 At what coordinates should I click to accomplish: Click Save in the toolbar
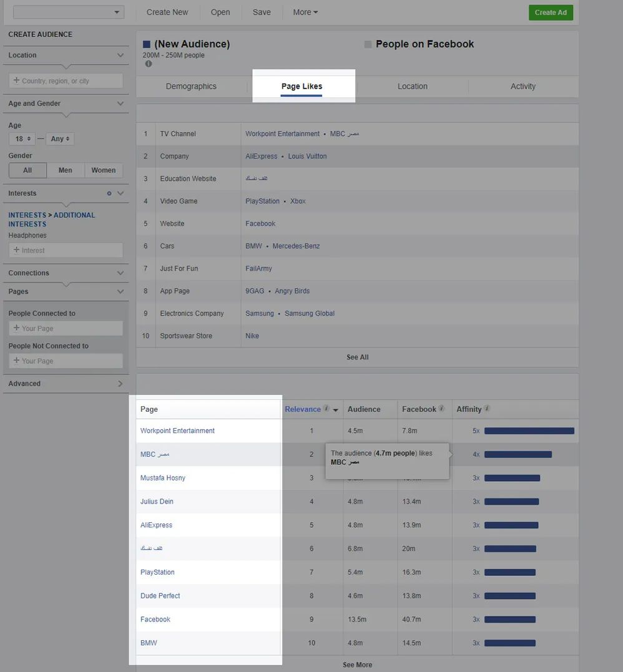[262, 12]
